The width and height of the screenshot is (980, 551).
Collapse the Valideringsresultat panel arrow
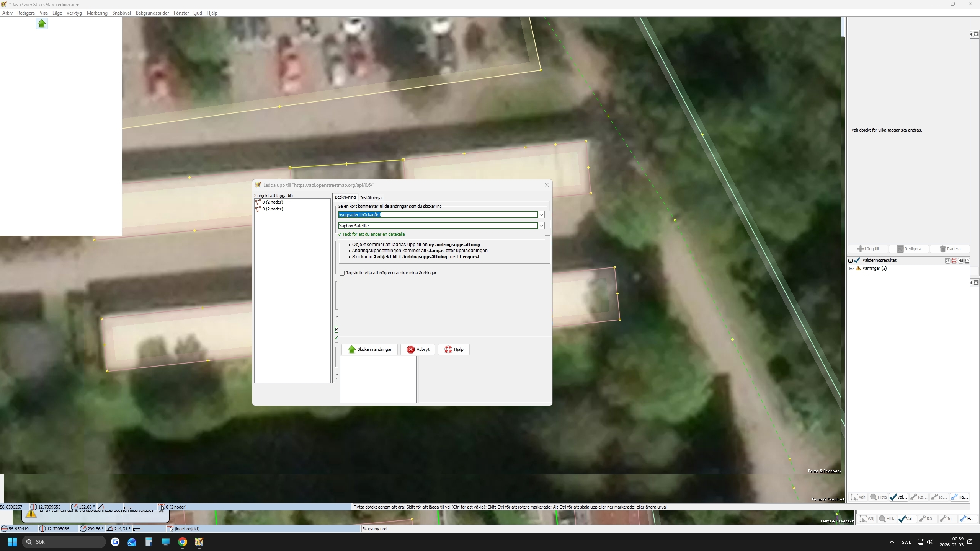[851, 261]
